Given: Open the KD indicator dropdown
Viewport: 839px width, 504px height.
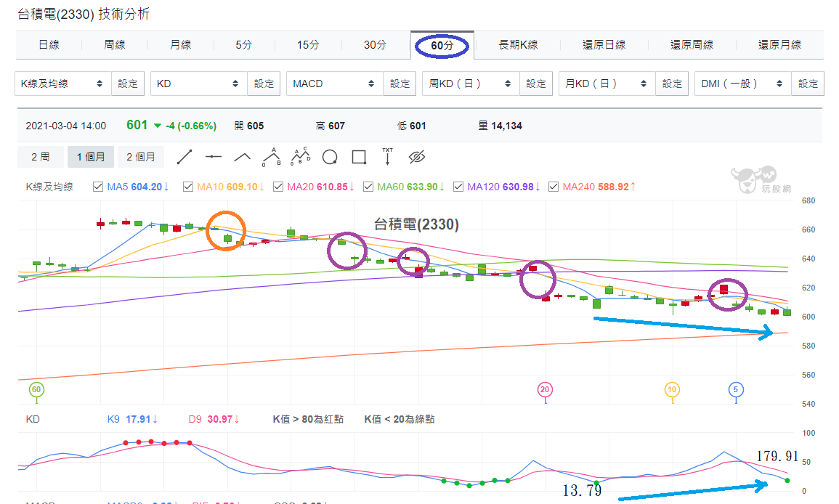Looking at the screenshot, I should click(x=198, y=84).
